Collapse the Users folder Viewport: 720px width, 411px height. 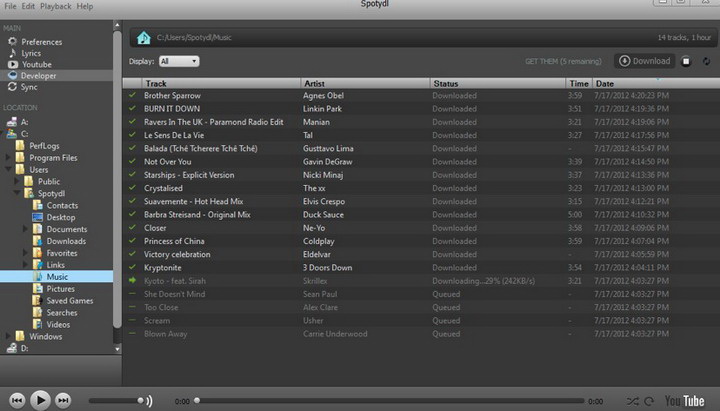tap(8, 169)
